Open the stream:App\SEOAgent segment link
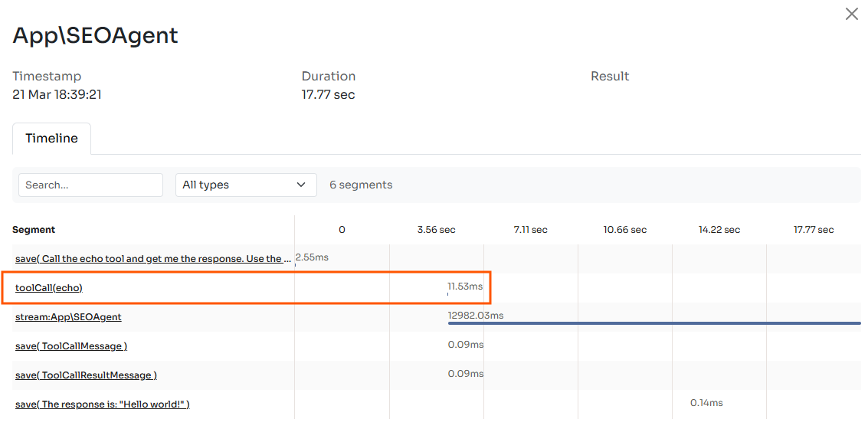 click(68, 317)
